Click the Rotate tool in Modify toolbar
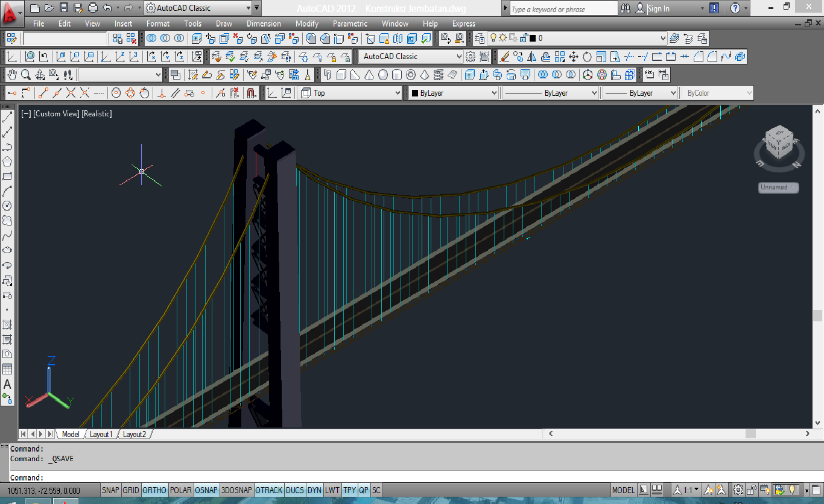 click(x=588, y=57)
